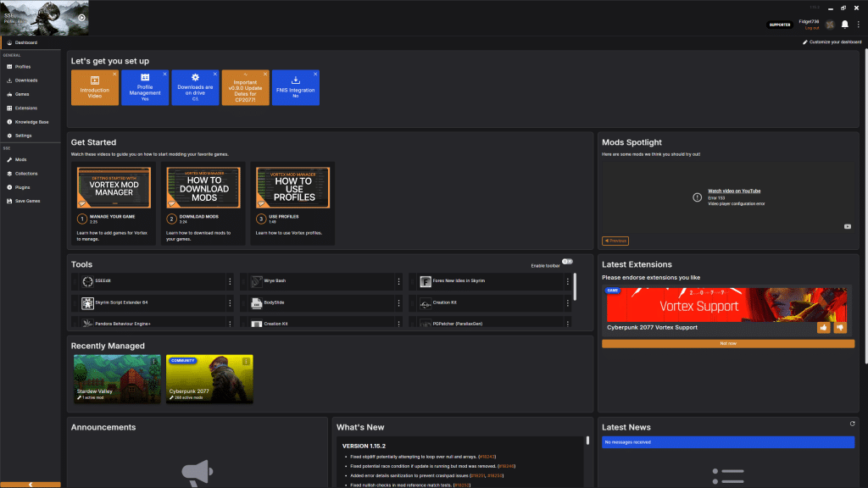This screenshot has height=488, width=868.
Task: Click the Tools panel scrollbar
Action: pyautogui.click(x=575, y=286)
